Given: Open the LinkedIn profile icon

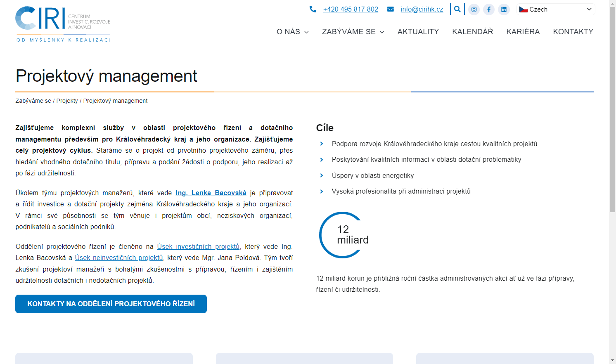Looking at the screenshot, I should (x=504, y=9).
